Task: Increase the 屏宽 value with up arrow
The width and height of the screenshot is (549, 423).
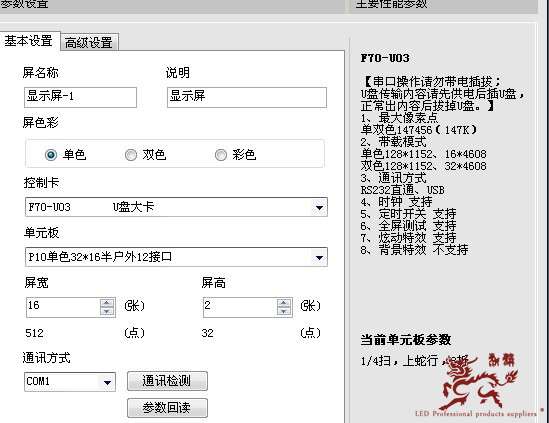Action: coord(107,303)
